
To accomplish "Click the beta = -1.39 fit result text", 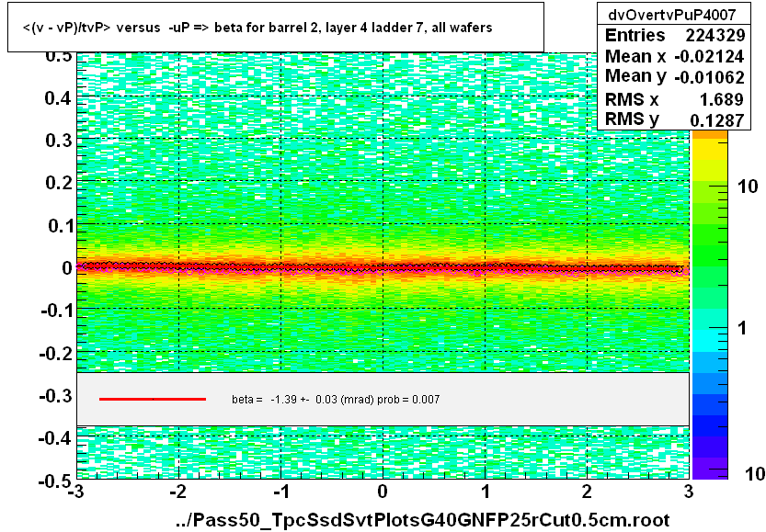I will pyautogui.click(x=336, y=400).
